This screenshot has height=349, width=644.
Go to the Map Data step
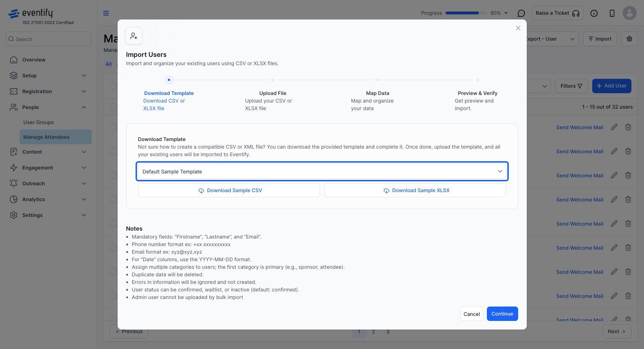[378, 93]
